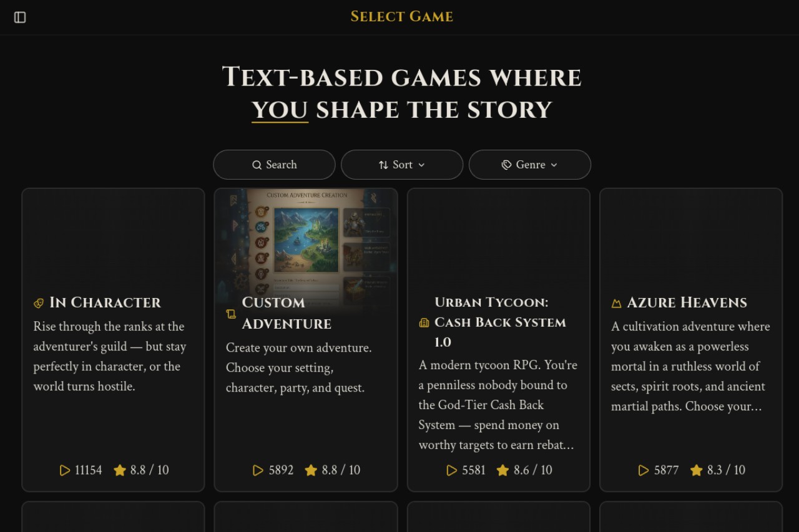Open the Genre filter dropdown
Viewport: 799px width, 532px height.
coord(530,165)
